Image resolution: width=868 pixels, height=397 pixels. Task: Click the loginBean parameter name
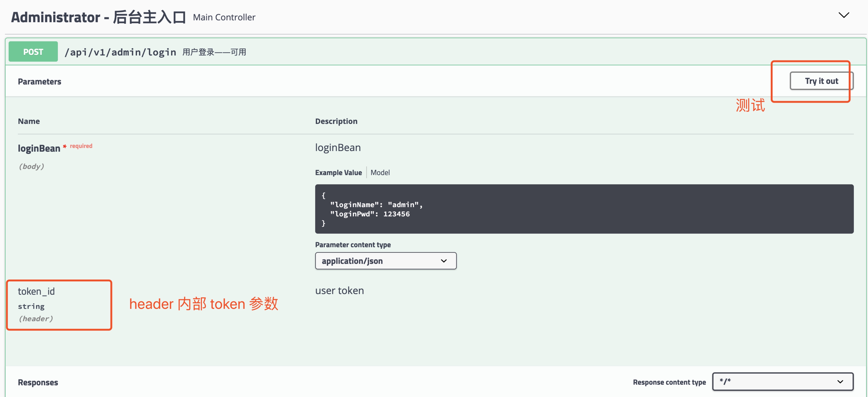coord(39,148)
